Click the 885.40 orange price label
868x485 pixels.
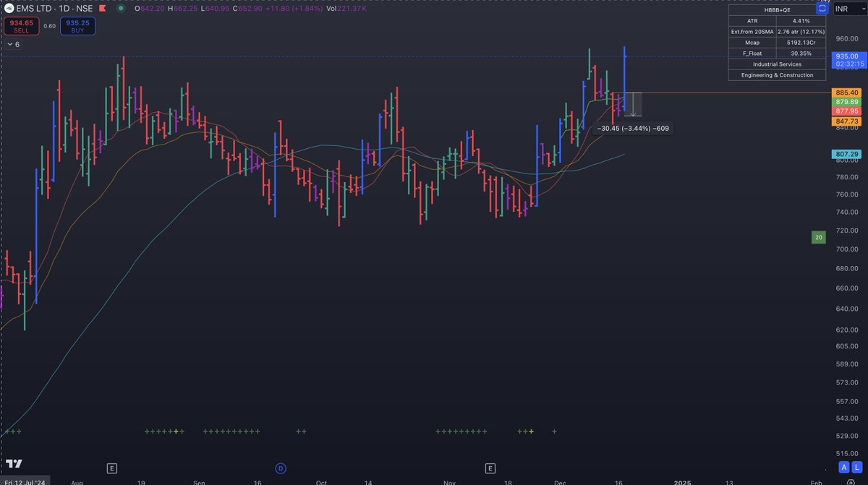coord(846,93)
